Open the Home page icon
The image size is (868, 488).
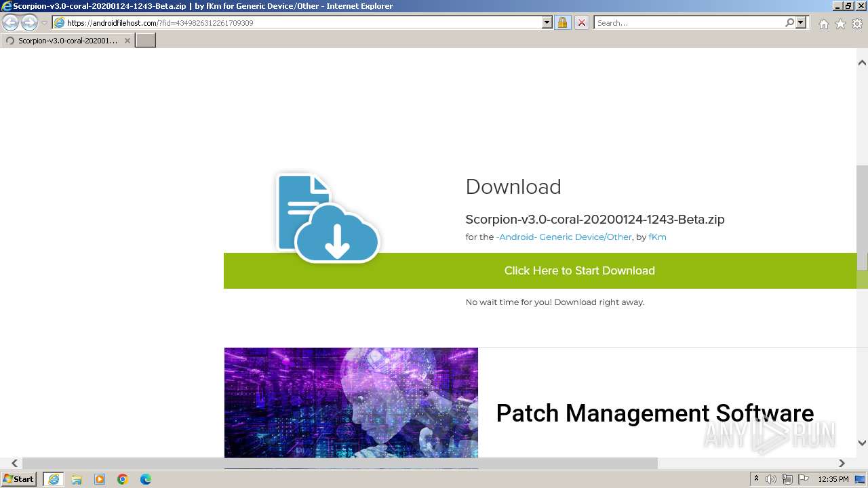tap(823, 24)
